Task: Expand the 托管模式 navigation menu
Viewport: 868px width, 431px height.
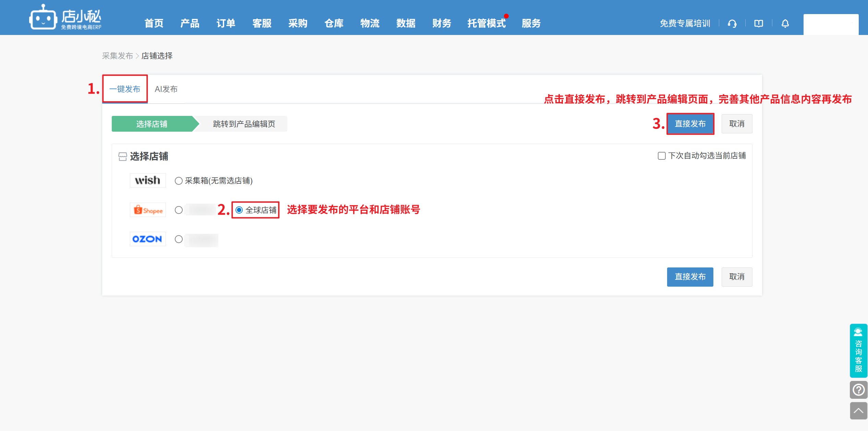Action: (x=486, y=23)
